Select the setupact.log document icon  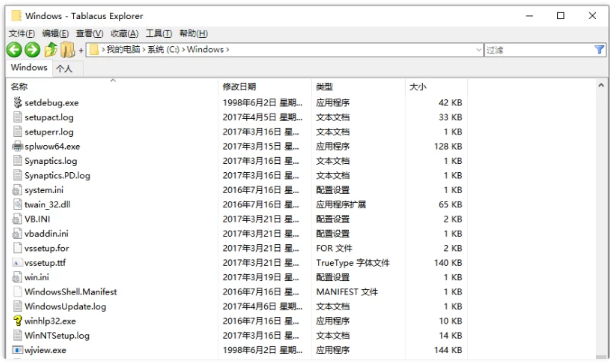tap(17, 117)
